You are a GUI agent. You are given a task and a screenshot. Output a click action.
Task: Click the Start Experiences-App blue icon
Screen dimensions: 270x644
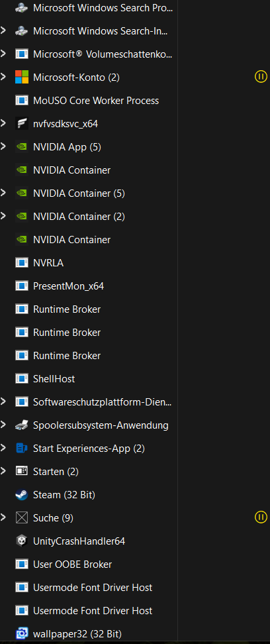[21, 448]
